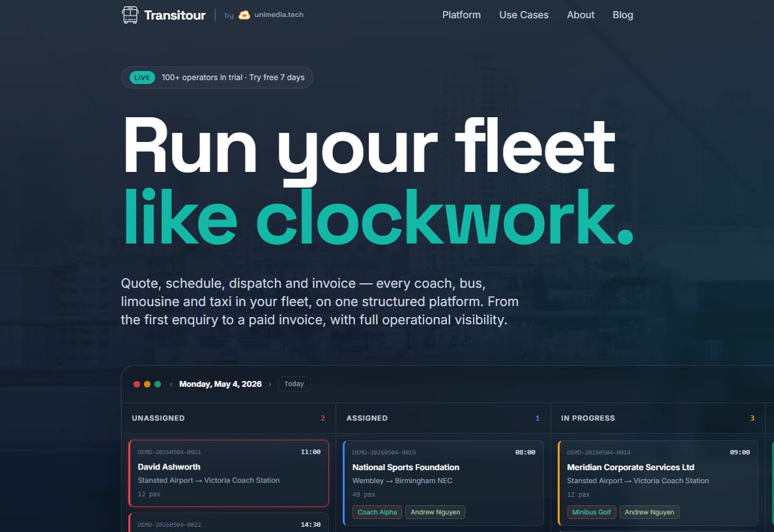The height and width of the screenshot is (532, 774).
Task: Click the Today button
Action: (x=294, y=384)
